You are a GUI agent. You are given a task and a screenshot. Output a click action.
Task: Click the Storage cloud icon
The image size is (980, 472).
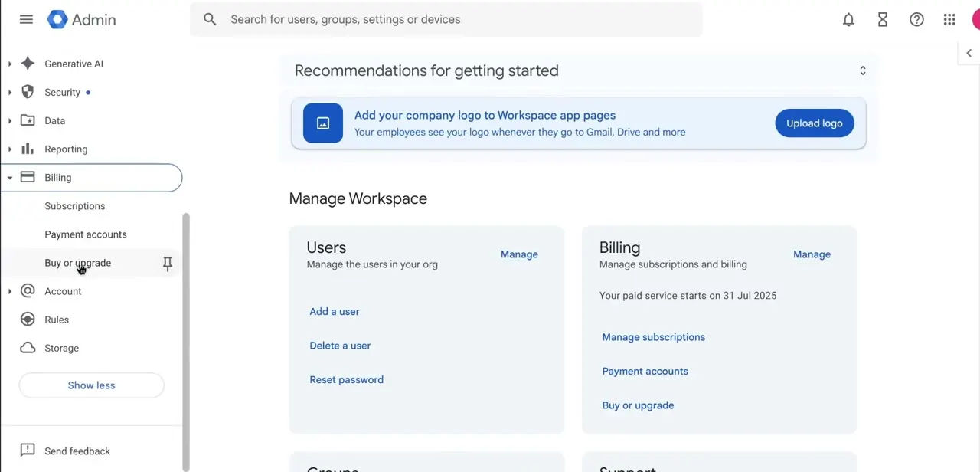pos(28,348)
